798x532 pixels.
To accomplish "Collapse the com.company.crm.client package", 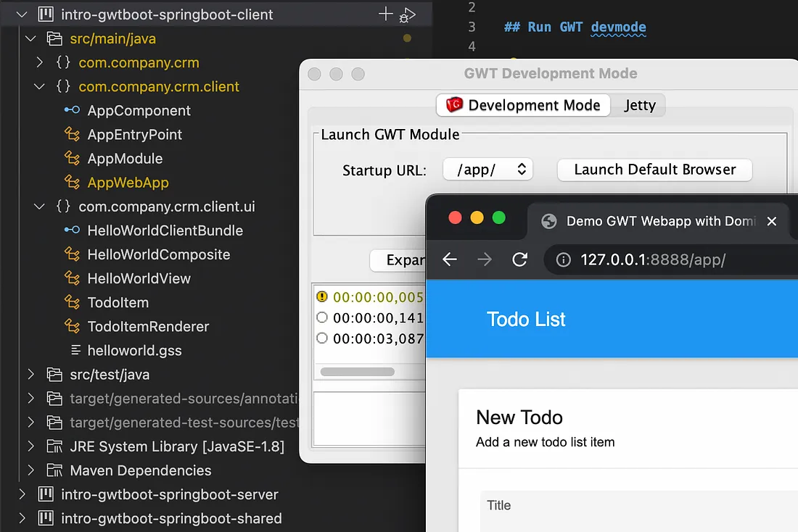I will (x=39, y=86).
